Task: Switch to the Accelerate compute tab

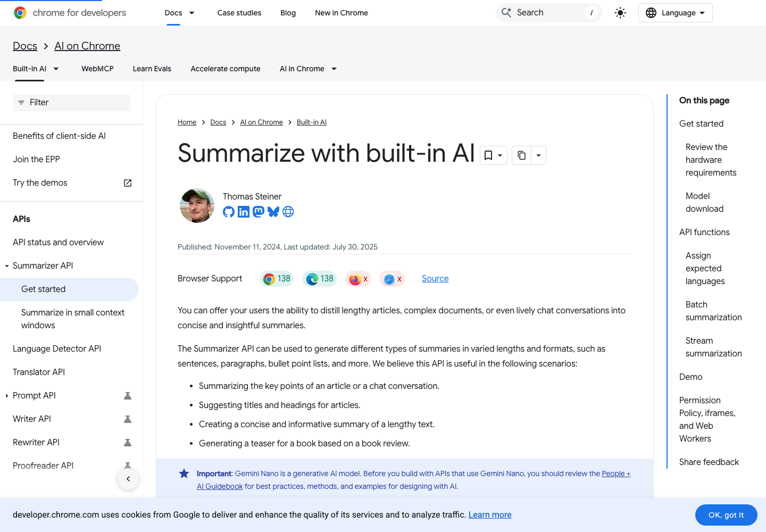Action: (226, 69)
